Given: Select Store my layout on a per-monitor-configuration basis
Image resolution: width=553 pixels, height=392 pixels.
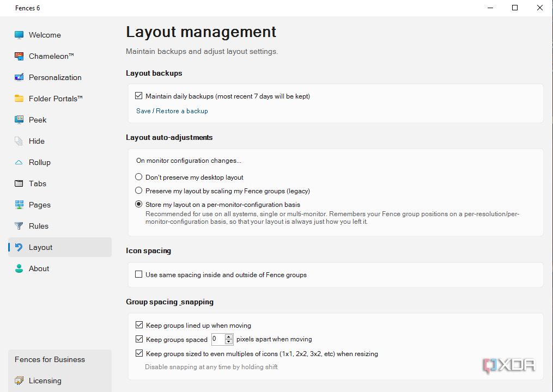Looking at the screenshot, I should pyautogui.click(x=138, y=204).
